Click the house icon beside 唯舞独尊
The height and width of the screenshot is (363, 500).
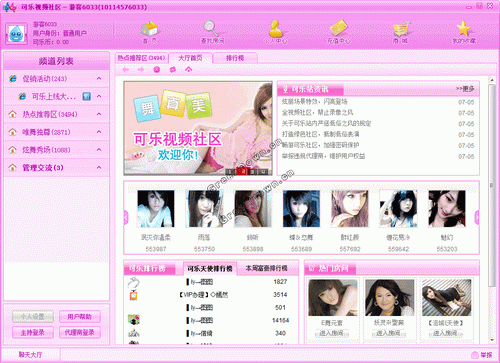point(13,132)
